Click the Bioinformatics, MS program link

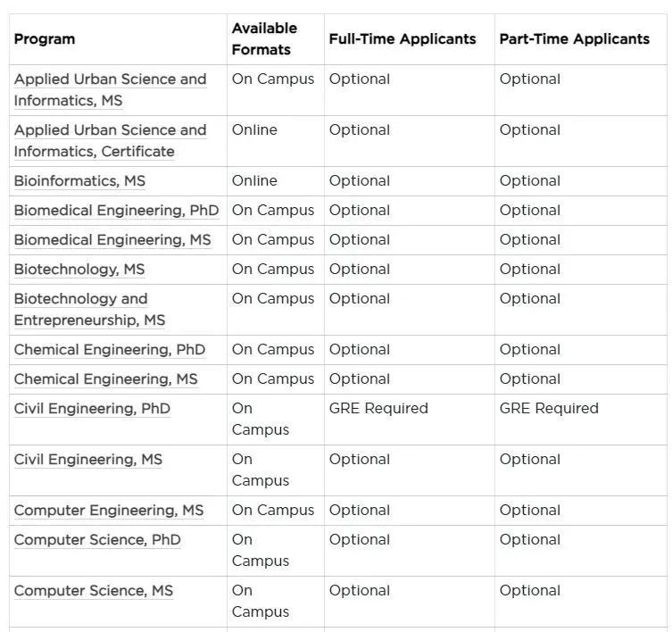click(x=79, y=181)
